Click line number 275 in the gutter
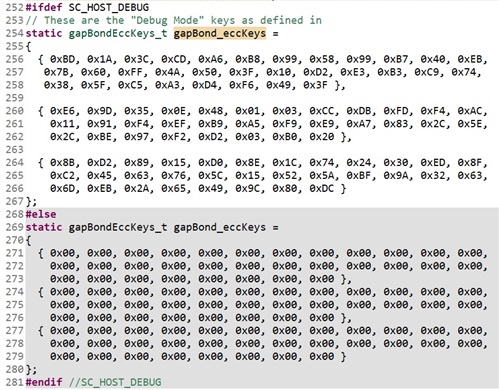 click(x=15, y=305)
